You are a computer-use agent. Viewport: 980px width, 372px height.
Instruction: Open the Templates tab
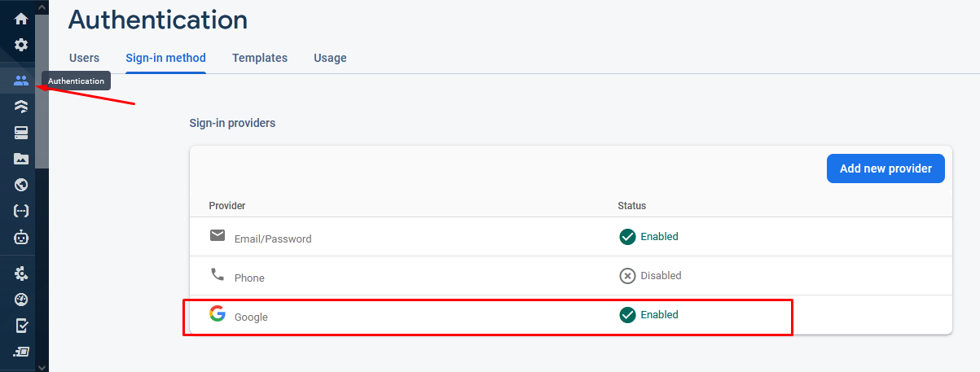[x=260, y=58]
